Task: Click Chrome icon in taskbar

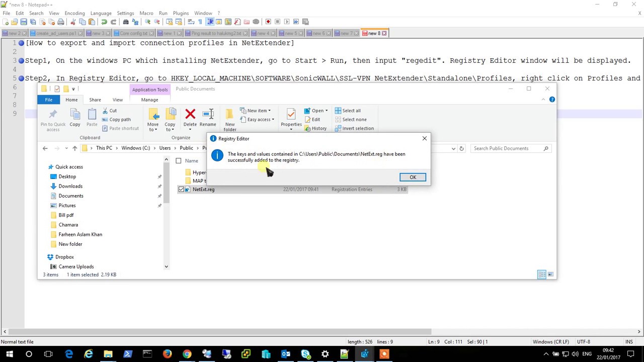Action: [x=187, y=354]
